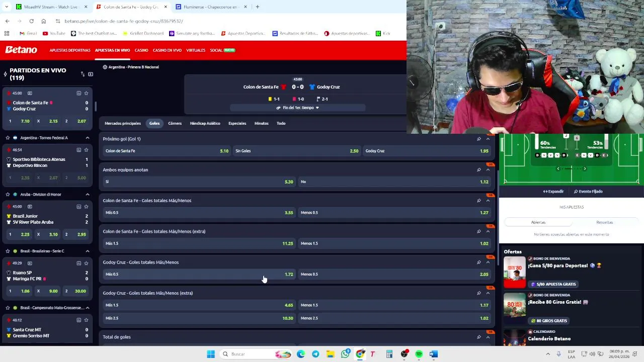Pin the Próximo gol market
Viewport: 644px width, 362px height.
tap(478, 139)
